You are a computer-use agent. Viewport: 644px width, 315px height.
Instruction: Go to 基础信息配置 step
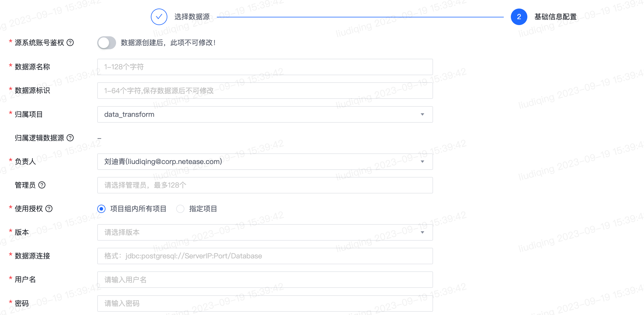[x=556, y=17]
